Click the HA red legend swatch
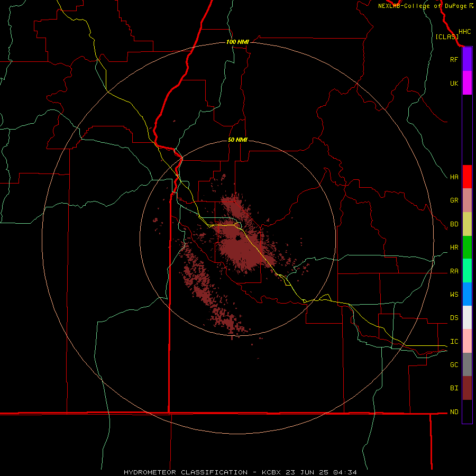The width and height of the screenshot is (476, 476). coord(467,177)
